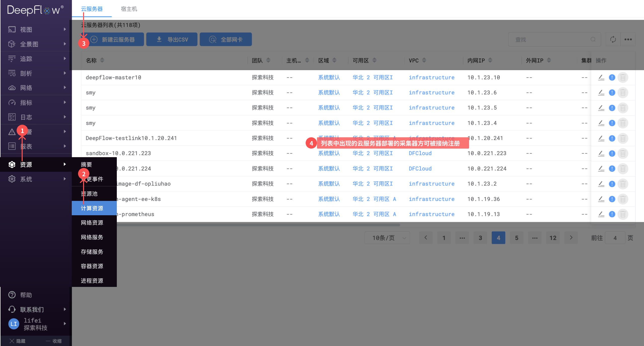Click edit pencil icon for deepflow-master10 row

pos(601,77)
